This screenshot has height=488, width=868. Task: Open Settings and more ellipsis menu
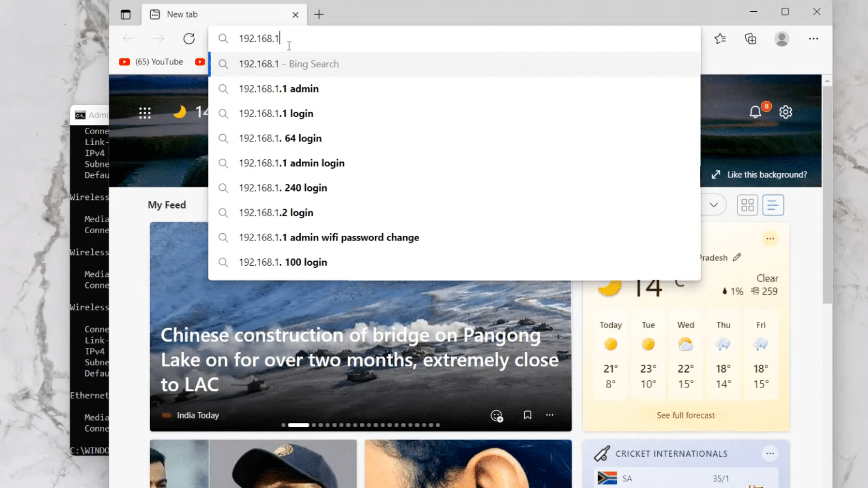click(813, 39)
